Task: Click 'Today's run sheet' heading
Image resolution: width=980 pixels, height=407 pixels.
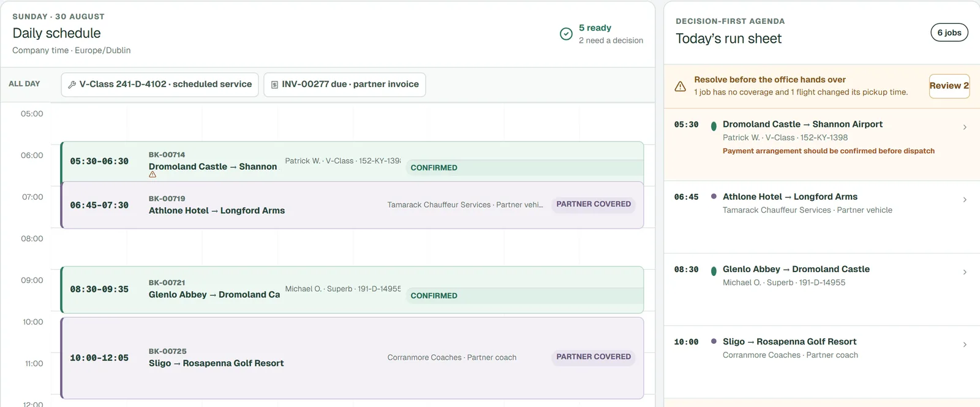Action: click(x=728, y=39)
